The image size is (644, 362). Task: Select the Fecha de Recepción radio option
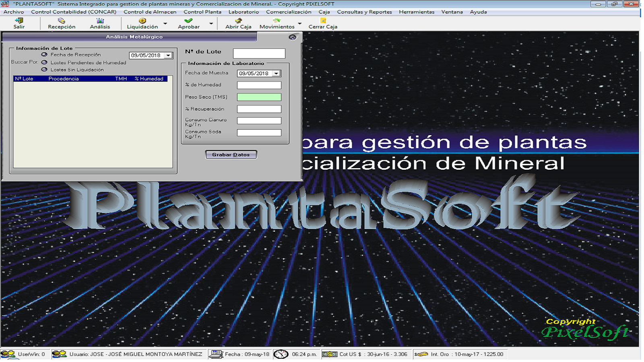pyautogui.click(x=44, y=55)
